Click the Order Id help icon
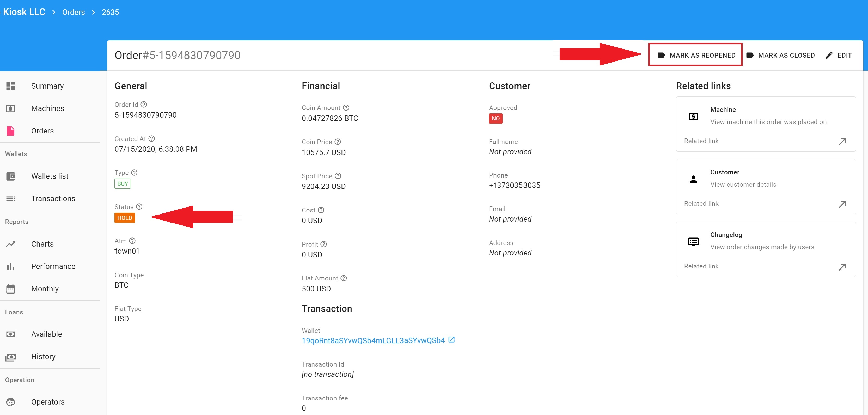Screen dimensions: 868x415 pyautogui.click(x=144, y=105)
